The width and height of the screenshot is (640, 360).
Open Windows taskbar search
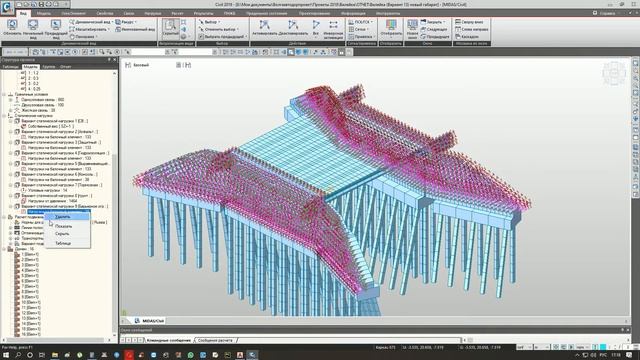coord(18,355)
